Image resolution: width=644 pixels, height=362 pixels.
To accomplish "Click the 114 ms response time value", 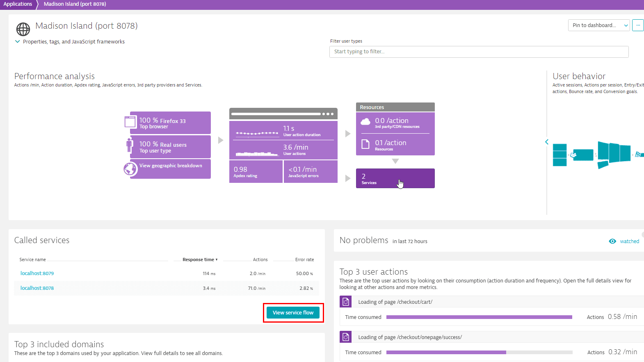I will [209, 273].
